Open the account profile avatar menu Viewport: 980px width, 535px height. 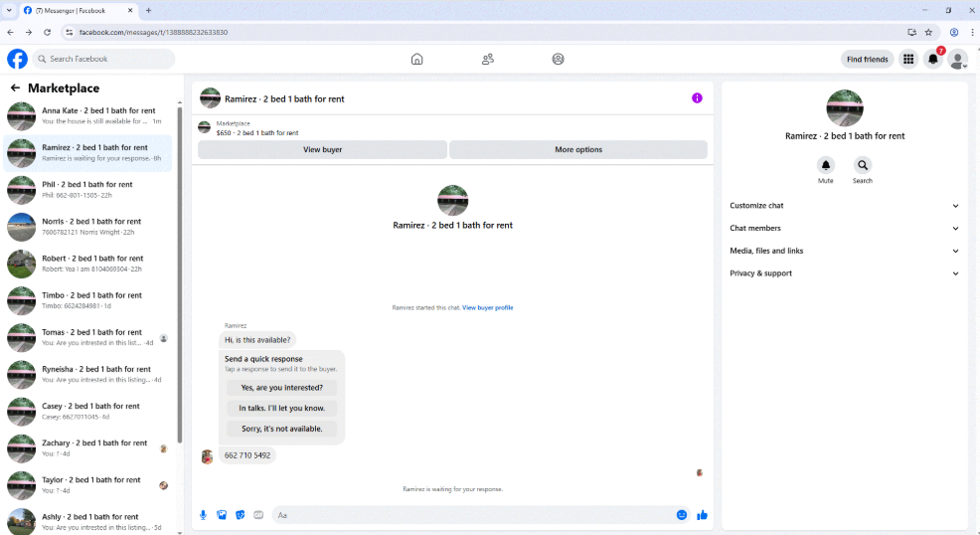coord(957,60)
